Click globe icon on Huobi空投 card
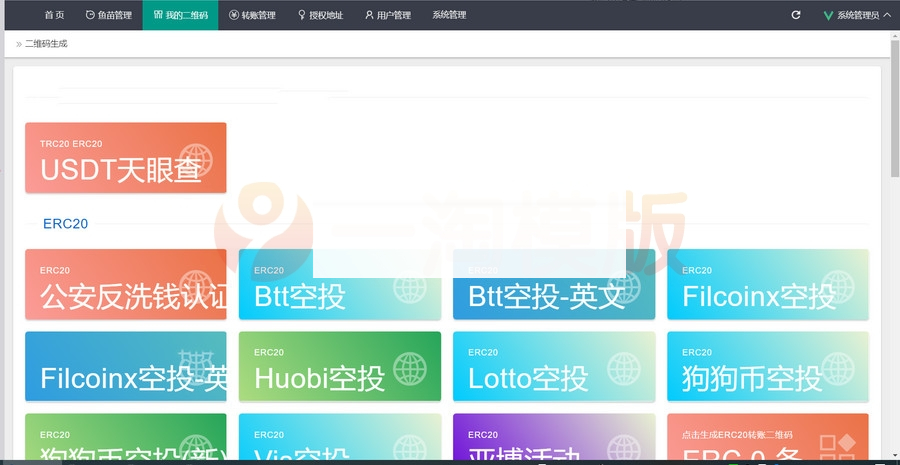The width and height of the screenshot is (900, 465). (x=411, y=371)
